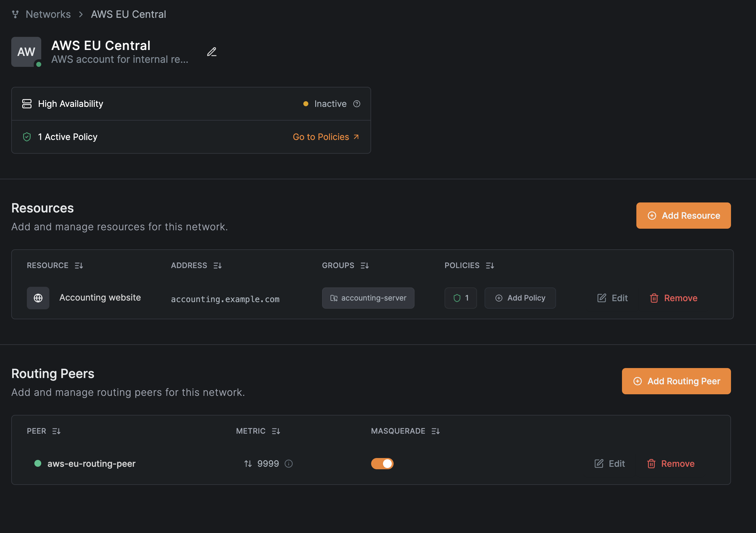Open the policy shield badge showing 1
The width and height of the screenshot is (756, 533).
[x=460, y=298]
